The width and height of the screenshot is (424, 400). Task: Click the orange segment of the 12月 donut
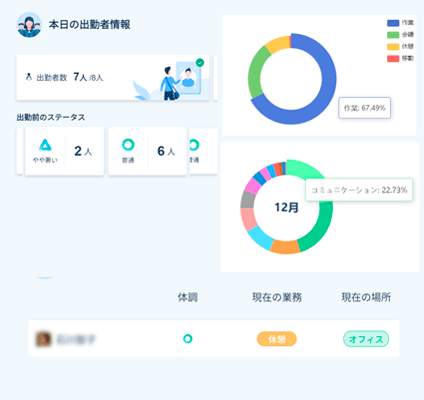(285, 247)
